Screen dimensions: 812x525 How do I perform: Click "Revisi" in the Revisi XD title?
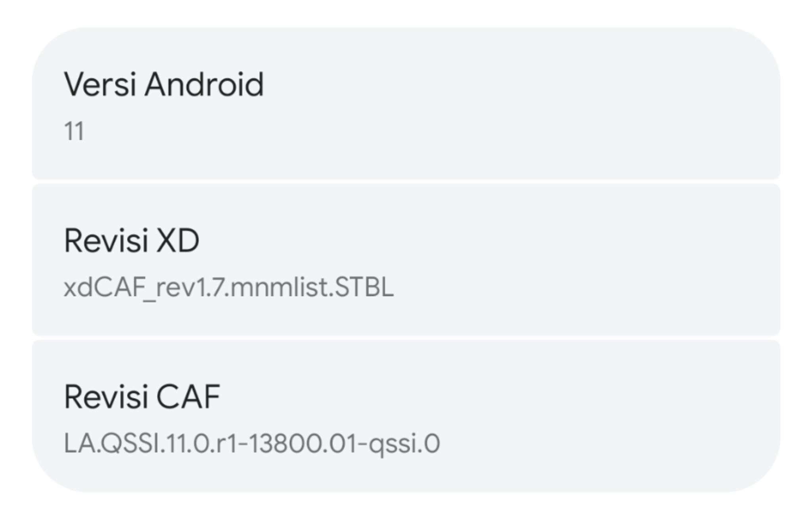106,241
